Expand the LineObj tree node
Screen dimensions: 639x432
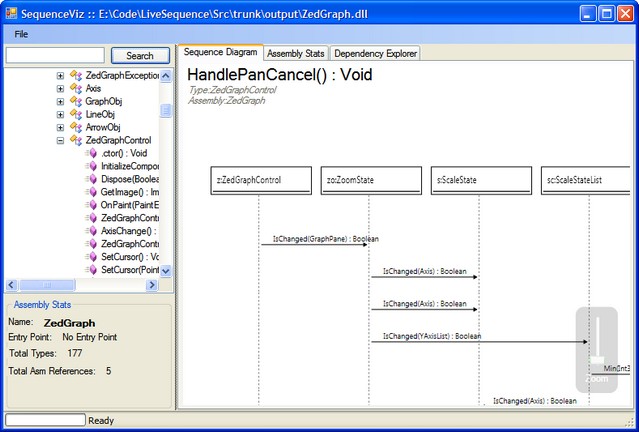pos(60,114)
